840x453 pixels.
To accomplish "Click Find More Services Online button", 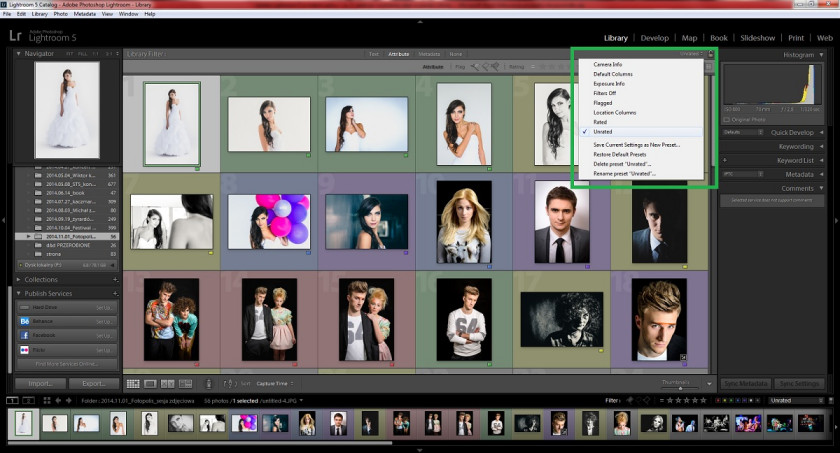I will click(66, 364).
